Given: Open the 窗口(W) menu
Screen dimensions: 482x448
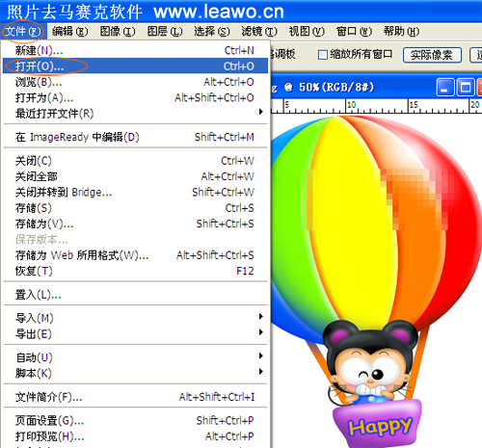Looking at the screenshot, I should click(354, 32).
